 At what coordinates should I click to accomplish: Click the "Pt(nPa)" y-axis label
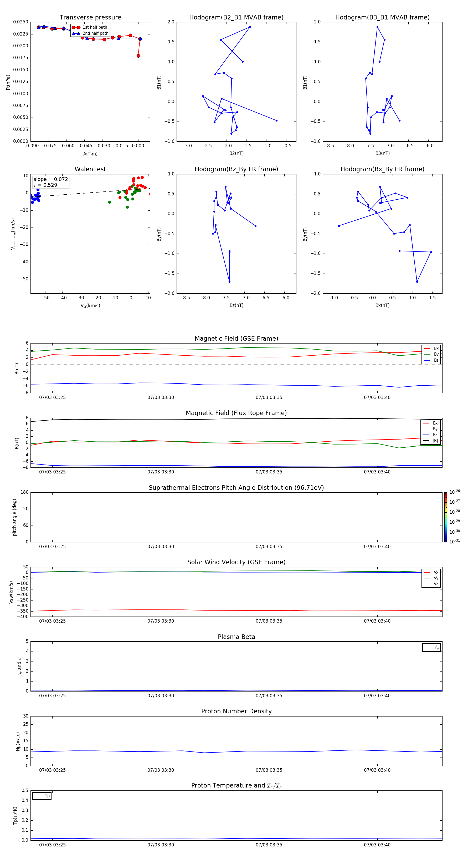(x=8, y=82)
